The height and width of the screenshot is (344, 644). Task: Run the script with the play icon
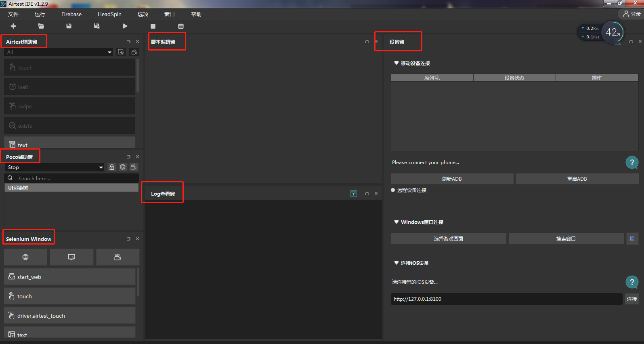tap(125, 26)
